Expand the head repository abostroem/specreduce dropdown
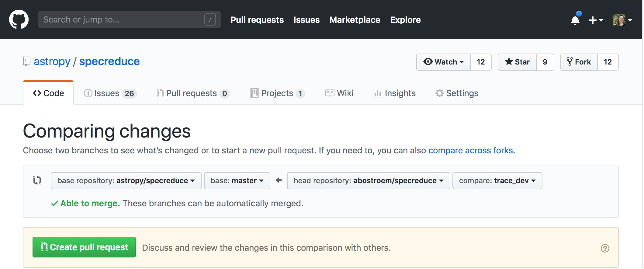The image size is (644, 269). pos(368,181)
